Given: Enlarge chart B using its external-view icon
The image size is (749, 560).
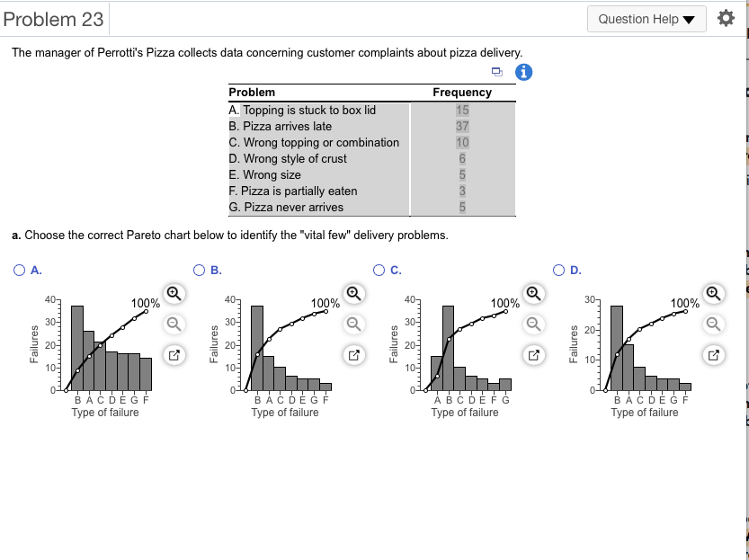Looking at the screenshot, I should (x=353, y=355).
